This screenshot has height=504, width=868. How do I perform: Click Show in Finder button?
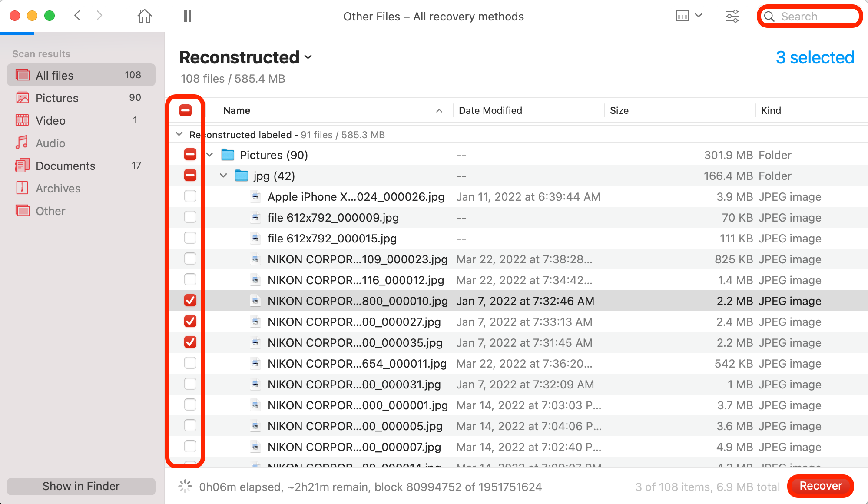coord(81,486)
